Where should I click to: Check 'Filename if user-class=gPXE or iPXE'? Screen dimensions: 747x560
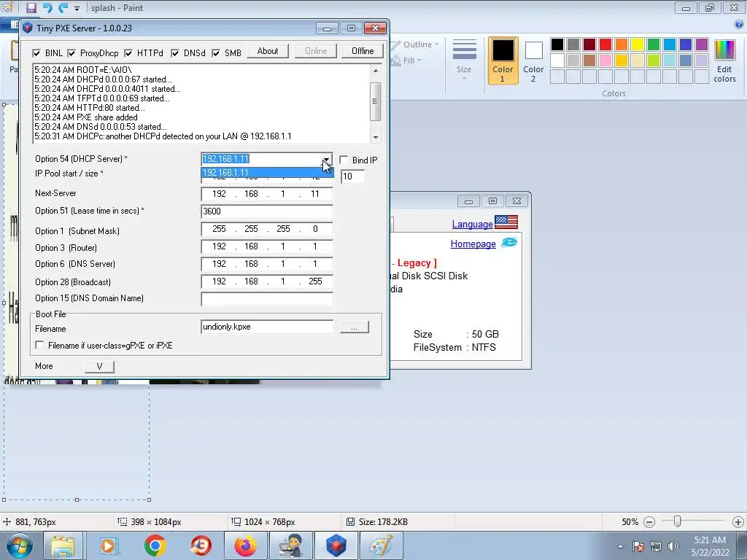coord(39,345)
